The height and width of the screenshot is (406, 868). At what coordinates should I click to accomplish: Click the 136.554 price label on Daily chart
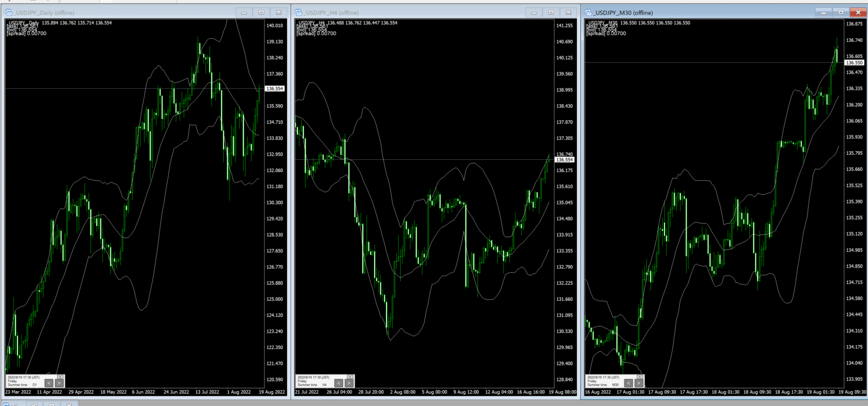(x=275, y=89)
